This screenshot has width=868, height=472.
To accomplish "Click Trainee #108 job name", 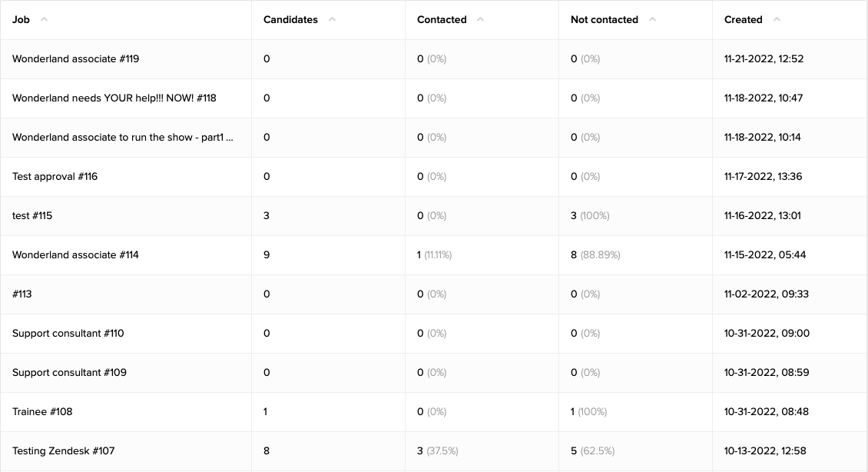I will 42,412.
